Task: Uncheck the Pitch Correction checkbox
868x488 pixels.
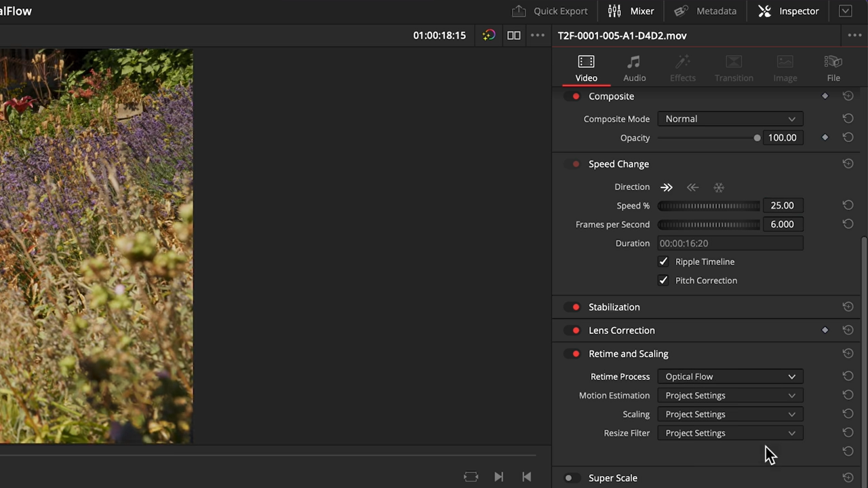Action: click(x=663, y=280)
